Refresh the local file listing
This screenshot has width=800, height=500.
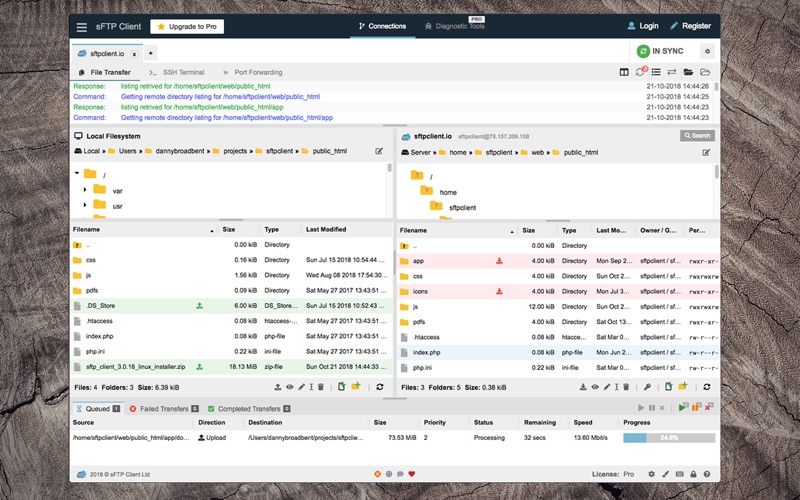pyautogui.click(x=380, y=387)
